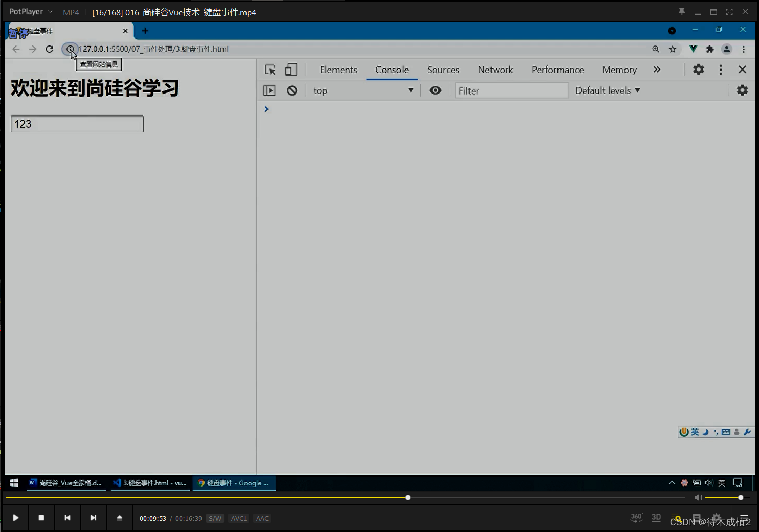Switch to VS Code 3.键盘事件.html in taskbar
The width and height of the screenshot is (759, 532).
(x=150, y=483)
